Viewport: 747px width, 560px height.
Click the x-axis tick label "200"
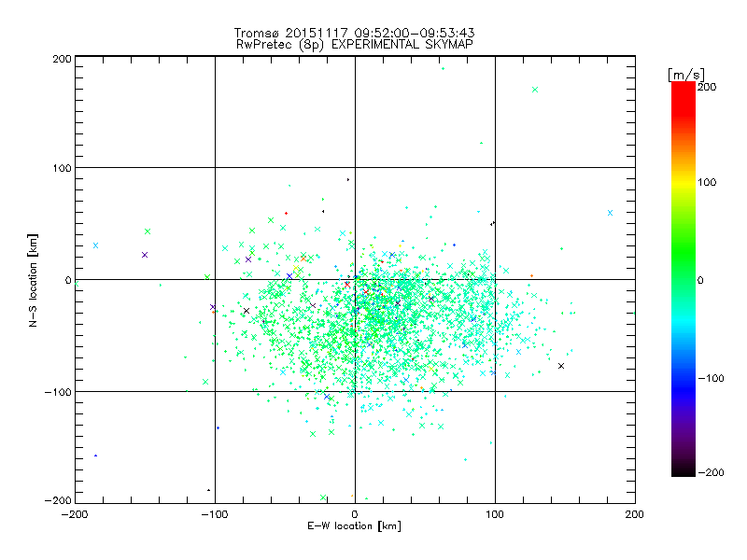click(x=635, y=514)
